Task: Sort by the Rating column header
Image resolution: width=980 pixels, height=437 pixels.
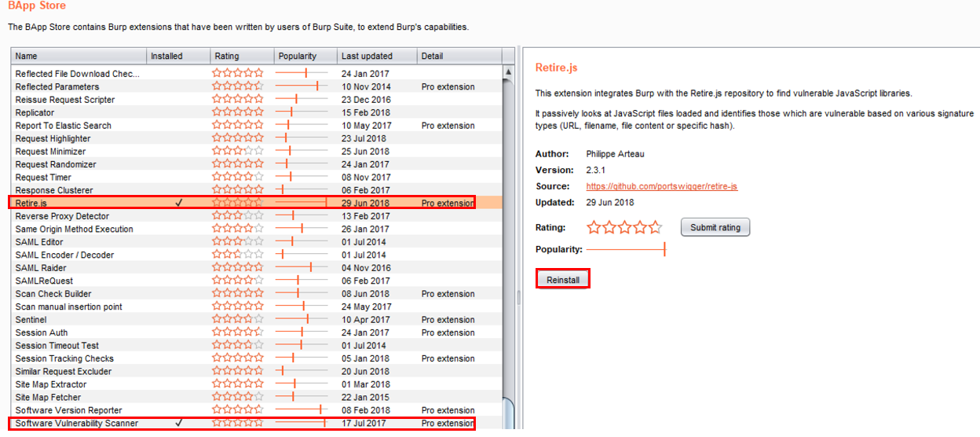Action: pyautogui.click(x=242, y=57)
